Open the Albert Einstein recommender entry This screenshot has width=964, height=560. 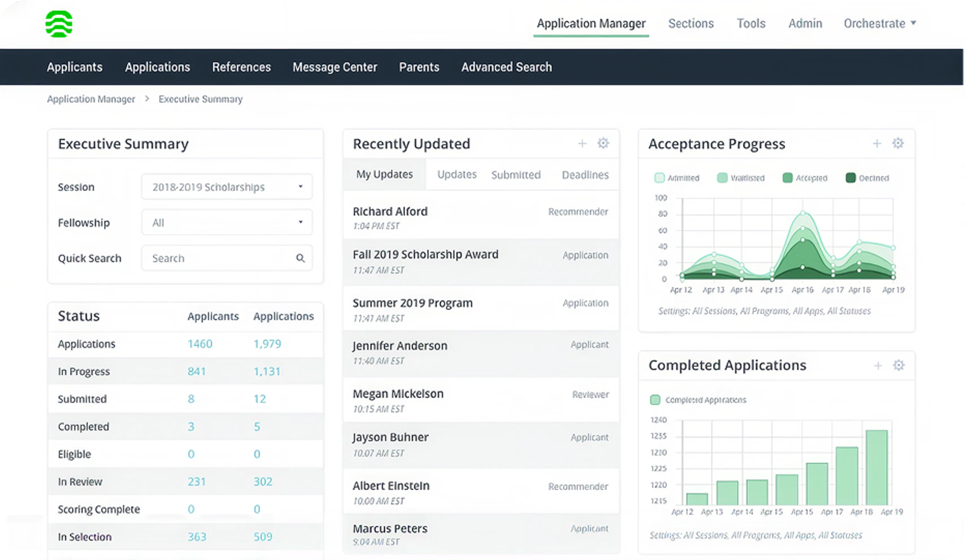click(481, 492)
